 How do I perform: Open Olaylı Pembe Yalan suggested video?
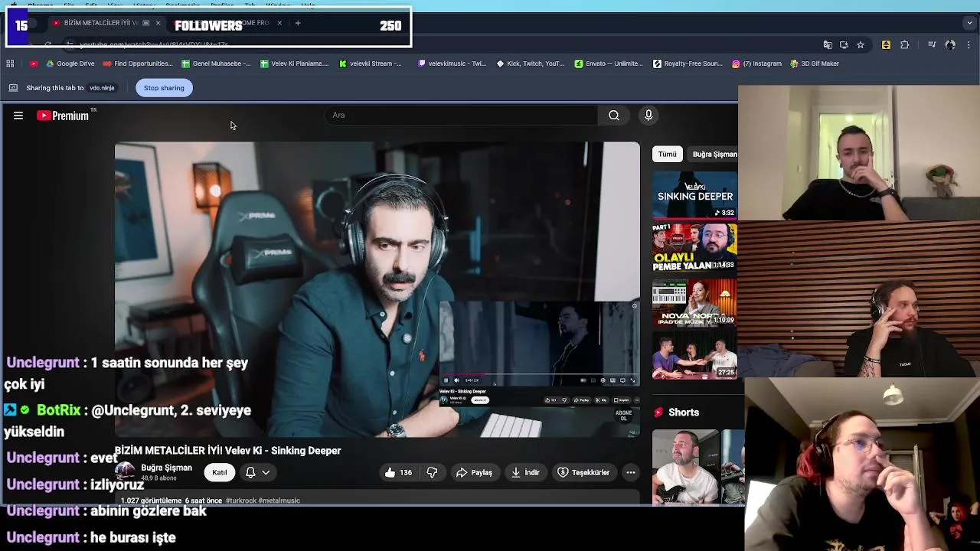[694, 247]
